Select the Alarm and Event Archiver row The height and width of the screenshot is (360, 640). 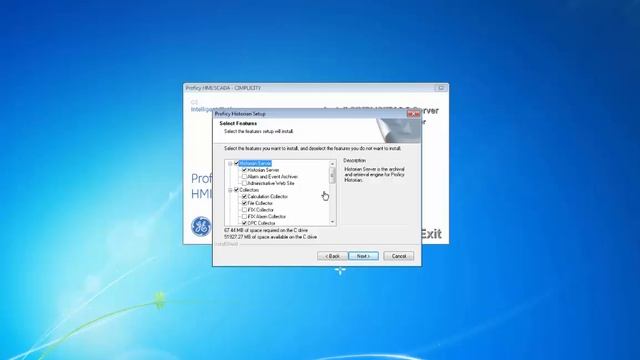[x=273, y=177]
